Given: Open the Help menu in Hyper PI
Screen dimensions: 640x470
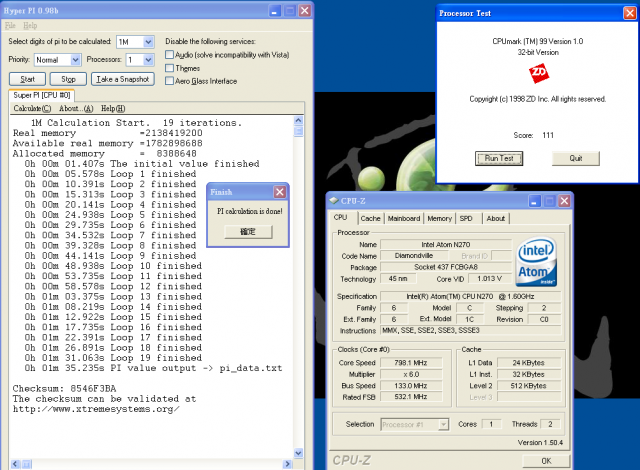Looking at the screenshot, I should click(x=30, y=25).
